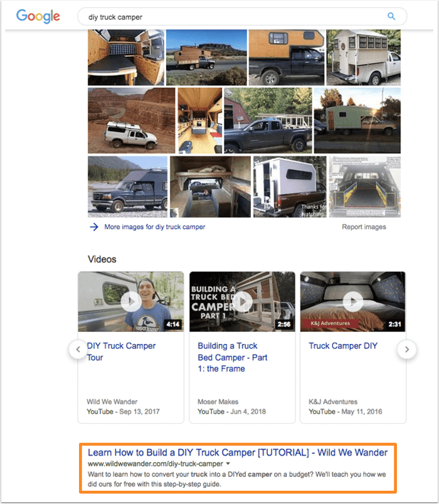Open More images for diy truck camper
Image resolution: width=439 pixels, height=504 pixels.
[x=154, y=227]
